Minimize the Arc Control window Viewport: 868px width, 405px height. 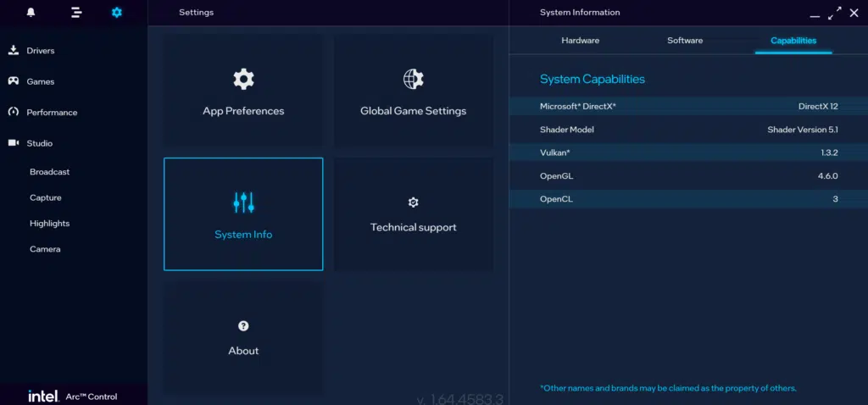click(x=815, y=17)
